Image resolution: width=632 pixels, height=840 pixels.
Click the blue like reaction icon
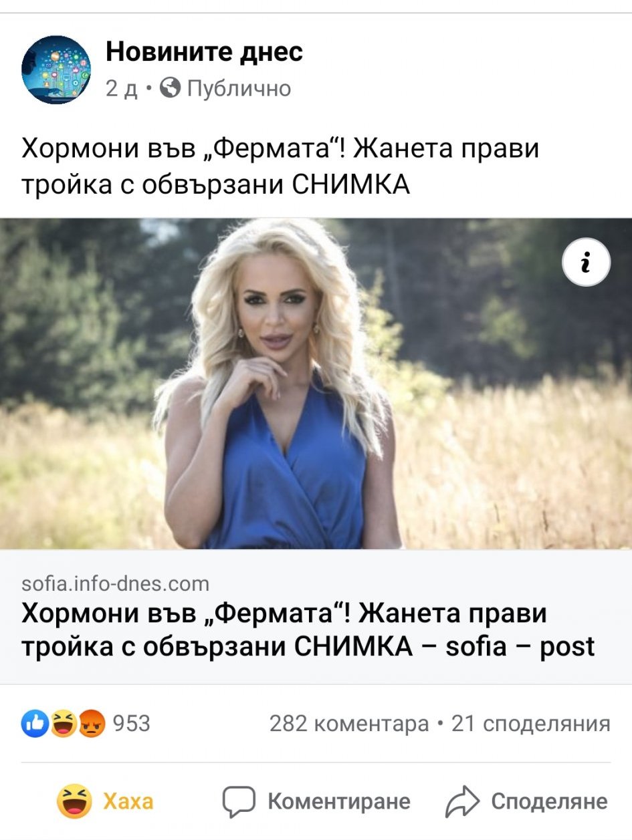click(35, 724)
